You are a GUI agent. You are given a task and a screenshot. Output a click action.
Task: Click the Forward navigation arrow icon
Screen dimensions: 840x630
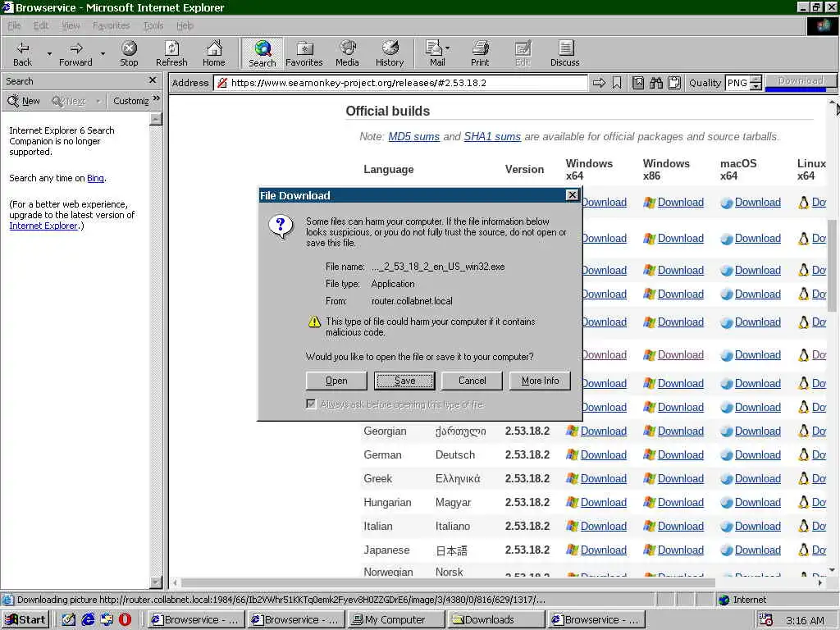pyautogui.click(x=76, y=48)
